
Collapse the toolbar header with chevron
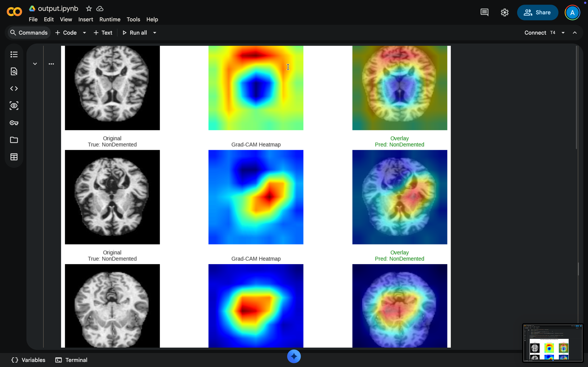(575, 33)
